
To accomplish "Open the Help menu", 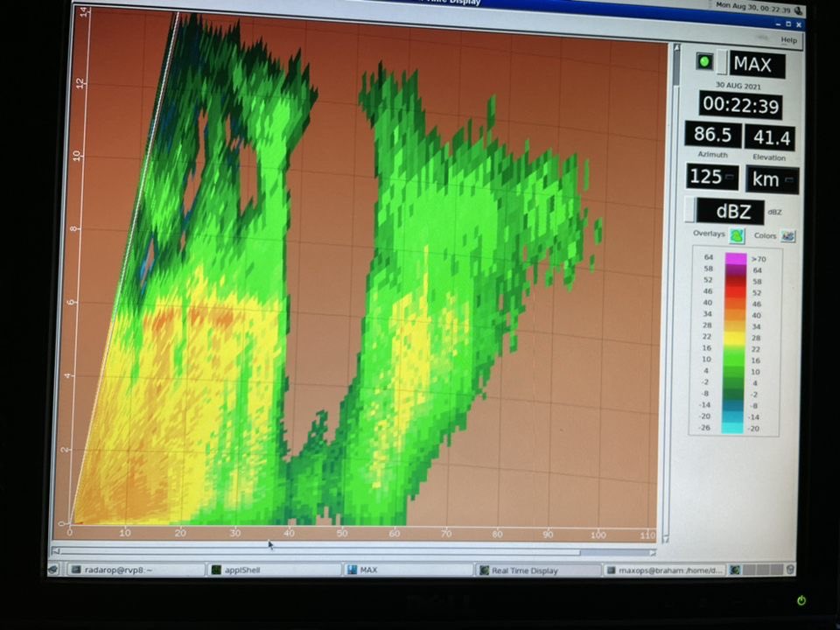I will pos(788,39).
